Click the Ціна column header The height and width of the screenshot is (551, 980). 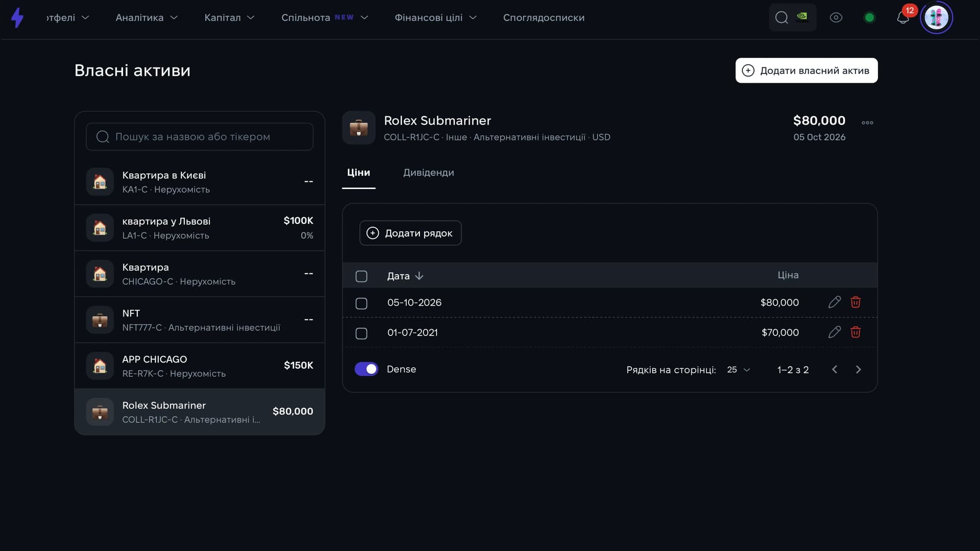(788, 275)
